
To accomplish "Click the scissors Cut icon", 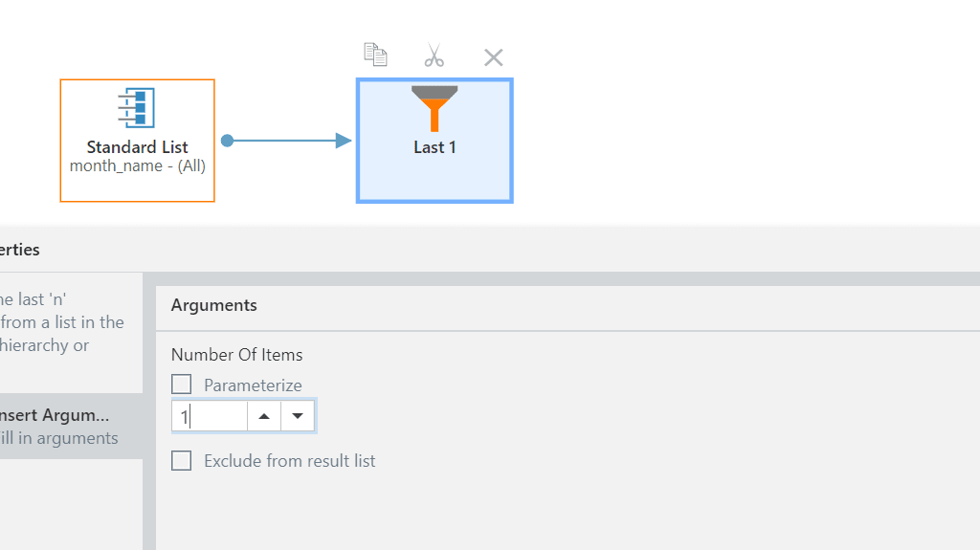I will point(434,56).
